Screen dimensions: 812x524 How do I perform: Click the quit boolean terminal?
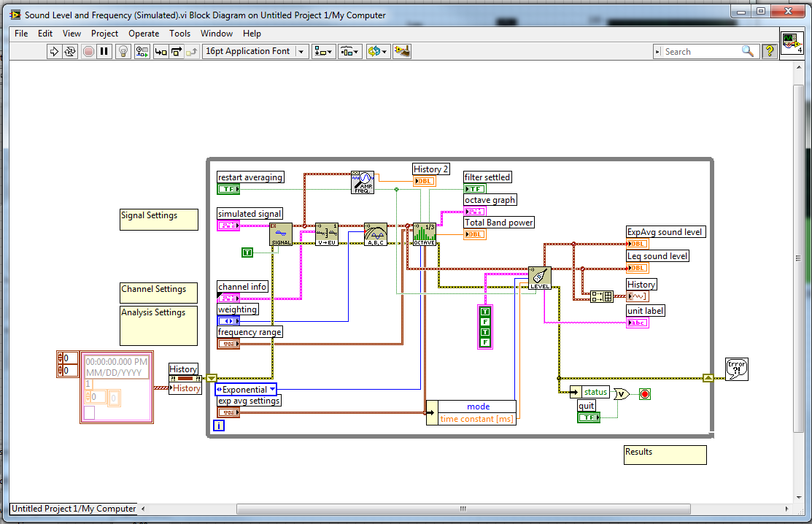point(588,417)
